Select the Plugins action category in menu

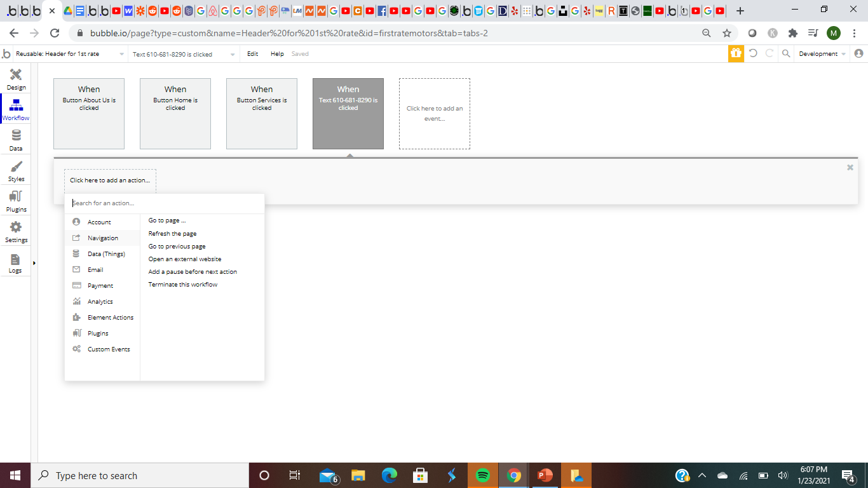coord(102,333)
